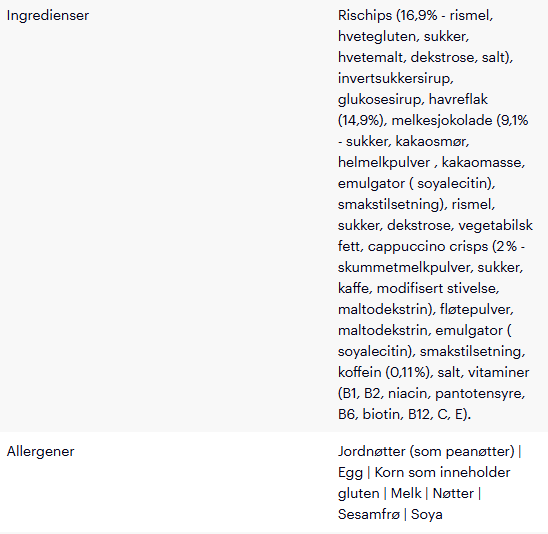This screenshot has width=548, height=534.
Task: Click the Soya allergen entry
Action: [x=427, y=514]
